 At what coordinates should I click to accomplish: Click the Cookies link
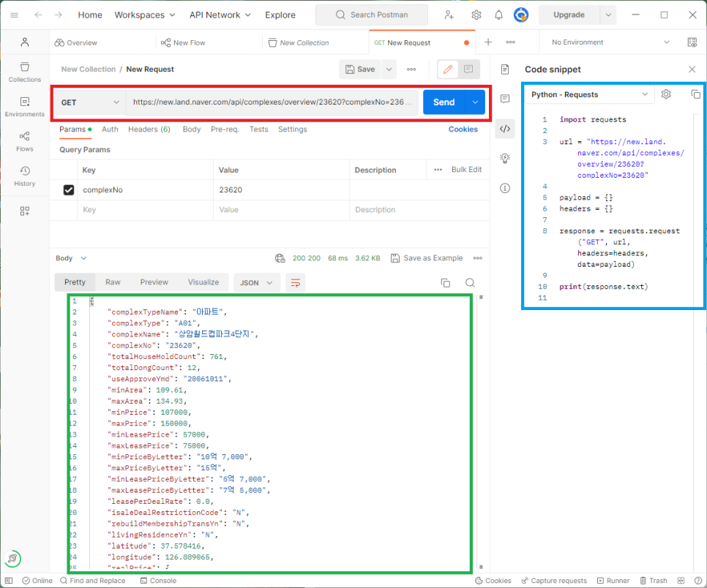(x=463, y=129)
